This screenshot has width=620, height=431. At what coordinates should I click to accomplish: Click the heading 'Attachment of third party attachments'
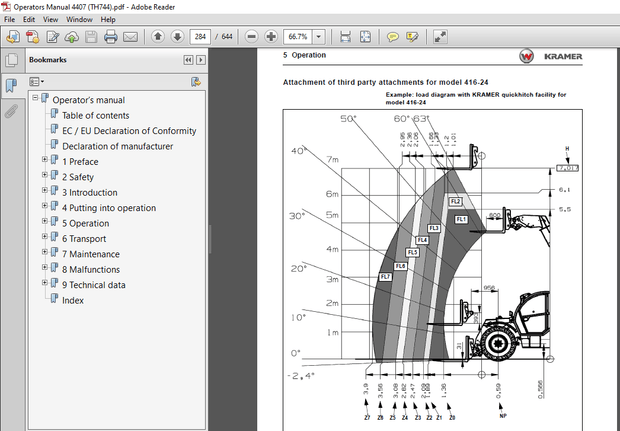(353, 82)
